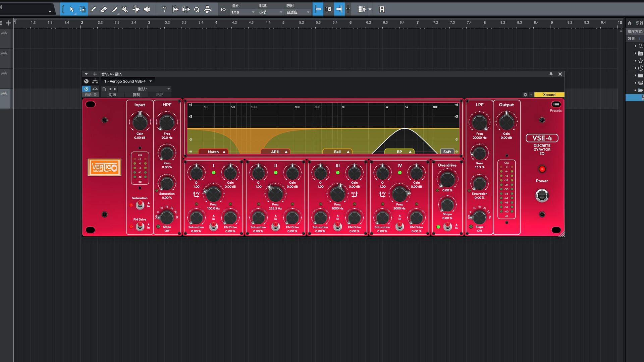Open preset file icon menu
This screenshot has width=644, height=362.
tap(104, 89)
